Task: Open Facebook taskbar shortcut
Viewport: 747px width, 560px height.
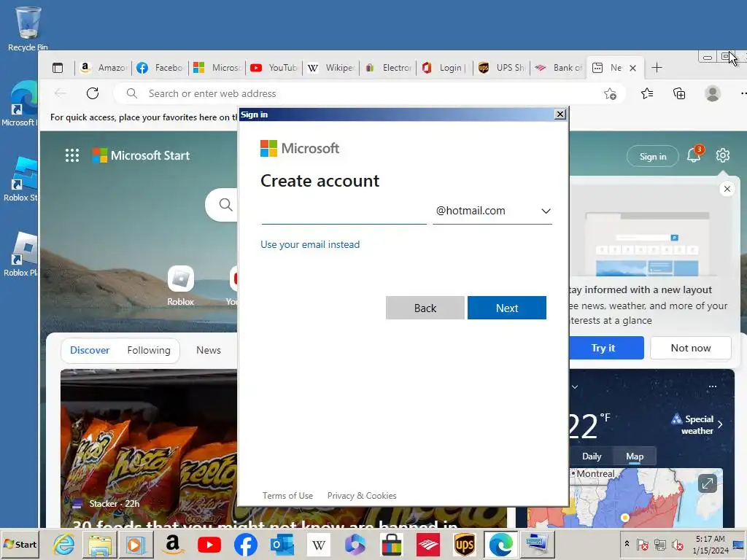Action: pos(246,545)
